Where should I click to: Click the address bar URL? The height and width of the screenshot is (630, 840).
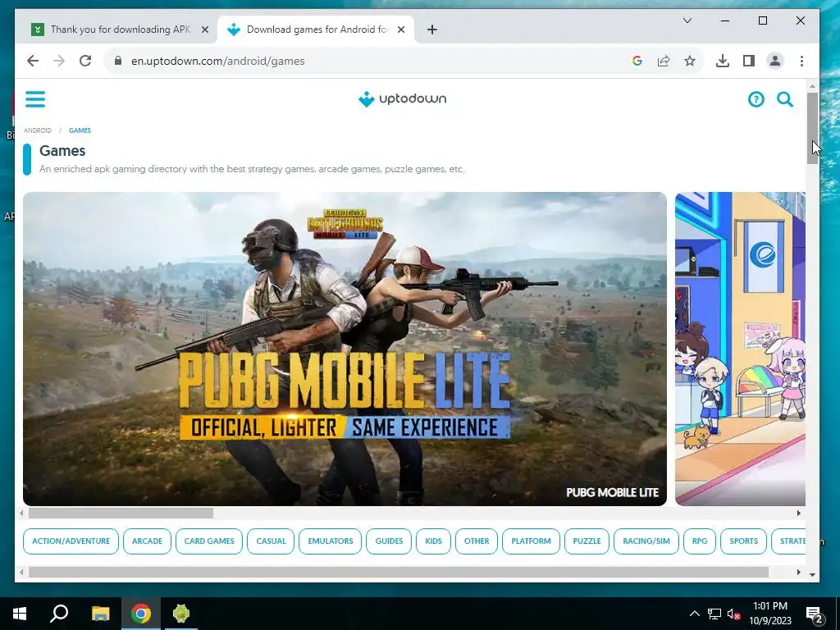click(x=218, y=61)
